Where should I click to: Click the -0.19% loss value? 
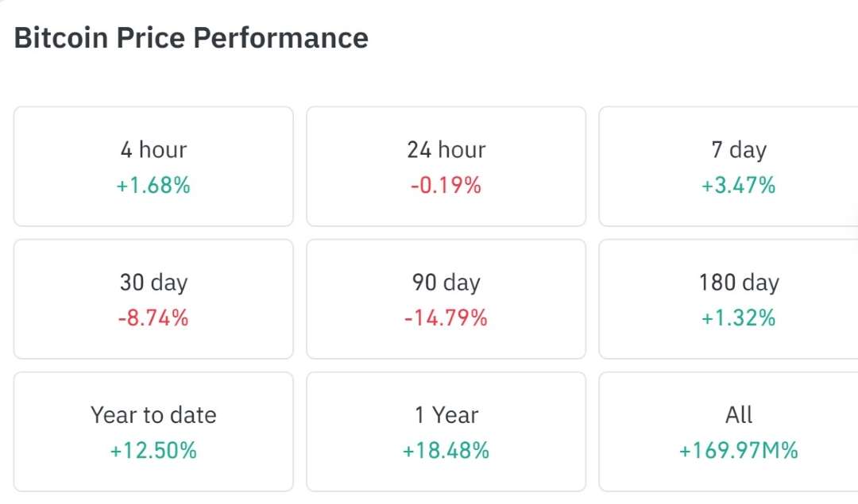[x=446, y=186]
